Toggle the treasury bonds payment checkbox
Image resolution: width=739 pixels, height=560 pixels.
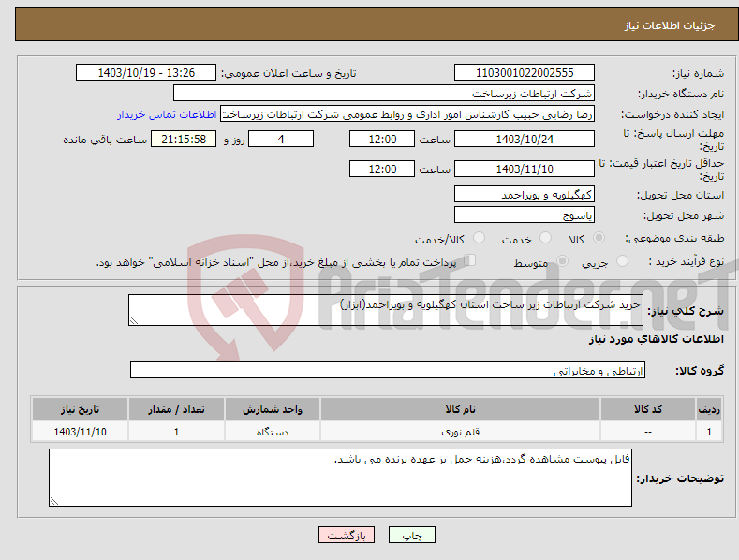[x=469, y=260]
